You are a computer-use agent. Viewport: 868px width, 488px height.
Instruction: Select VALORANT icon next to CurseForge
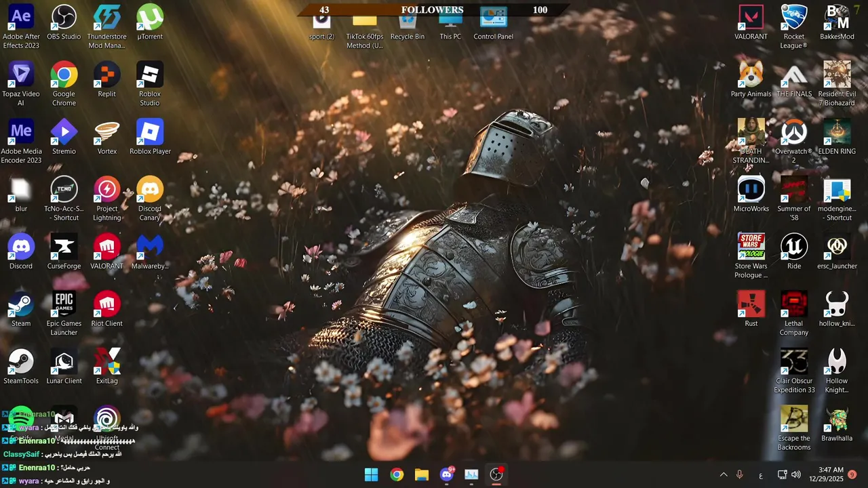click(x=106, y=253)
